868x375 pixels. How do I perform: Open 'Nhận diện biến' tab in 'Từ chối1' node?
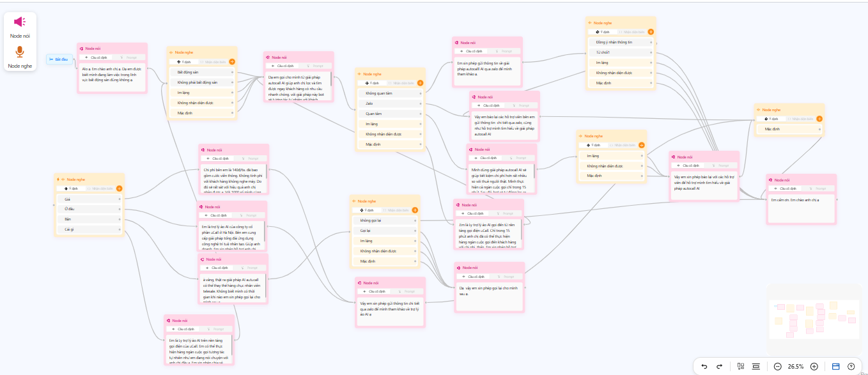(632, 31)
